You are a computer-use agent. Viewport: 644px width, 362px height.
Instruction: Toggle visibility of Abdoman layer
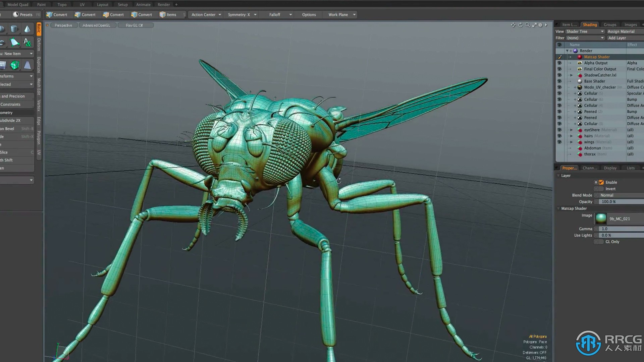pyautogui.click(x=559, y=147)
